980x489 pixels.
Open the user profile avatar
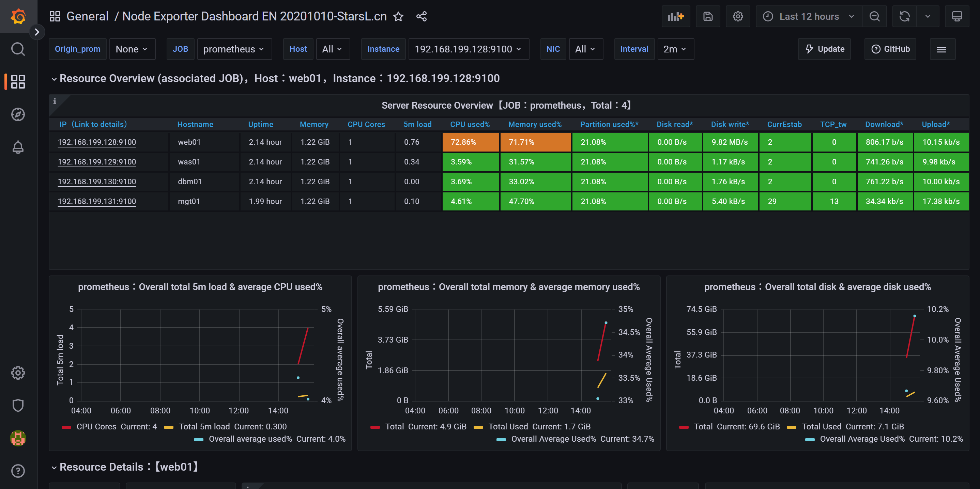18,438
